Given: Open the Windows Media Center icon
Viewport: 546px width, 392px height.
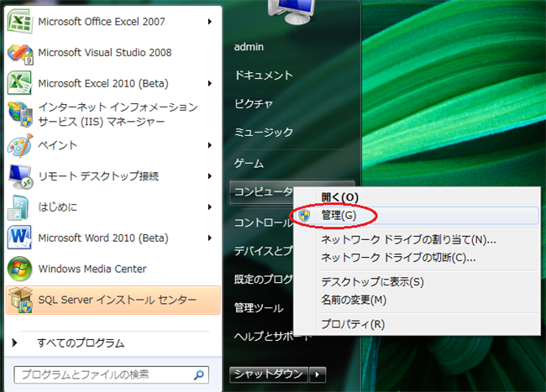Looking at the screenshot, I should (20, 269).
